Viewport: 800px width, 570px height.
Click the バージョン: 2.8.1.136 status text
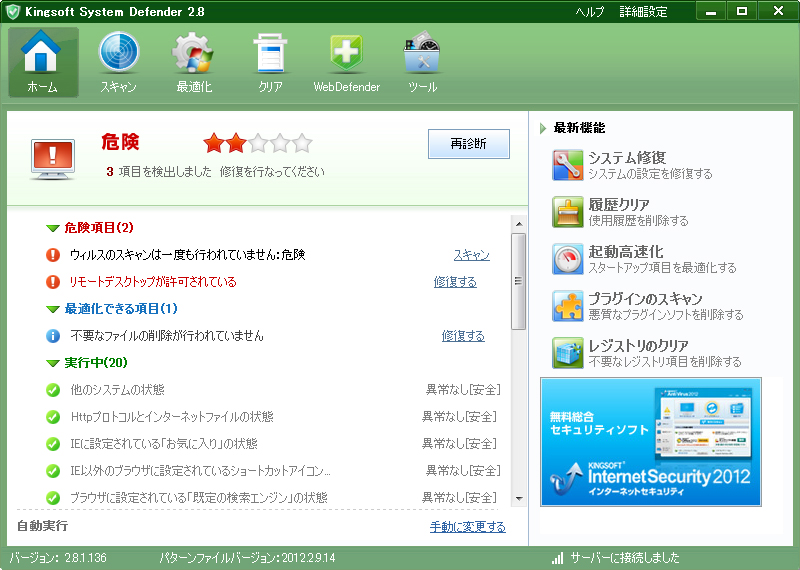58,558
